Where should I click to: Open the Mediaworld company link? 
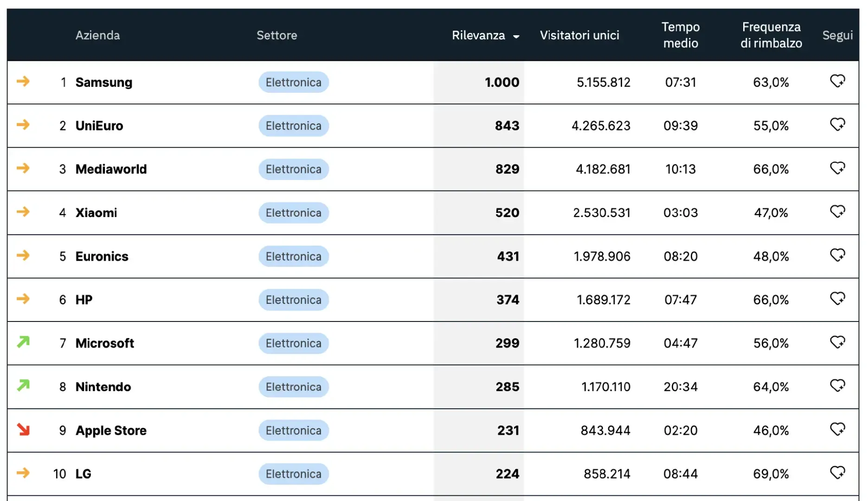tap(111, 169)
